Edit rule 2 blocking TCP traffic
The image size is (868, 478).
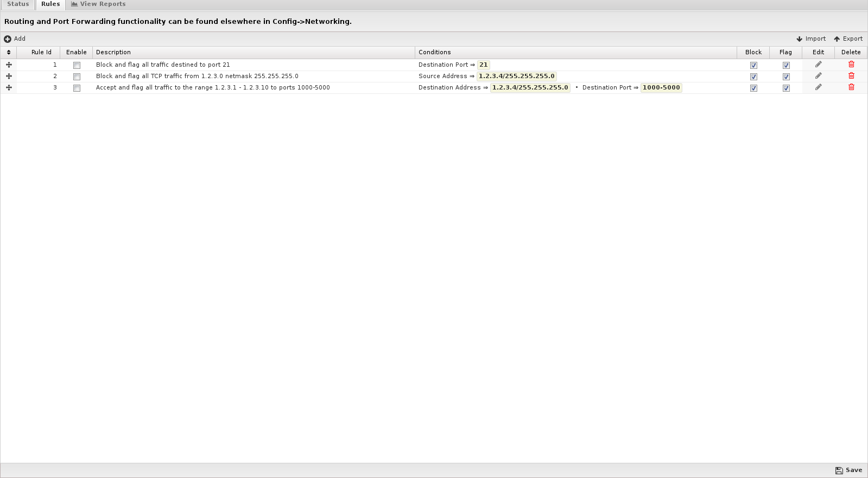click(x=818, y=76)
